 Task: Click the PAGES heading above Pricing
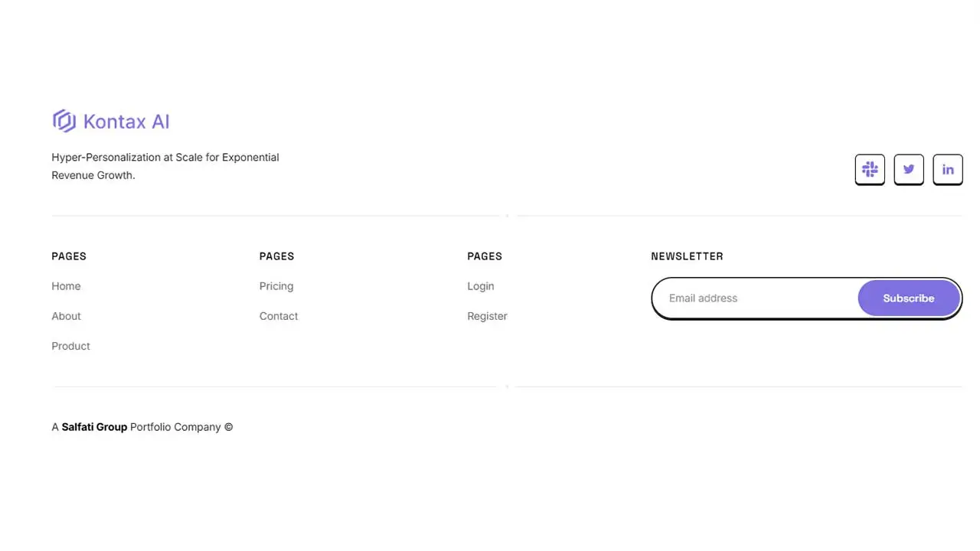point(276,256)
